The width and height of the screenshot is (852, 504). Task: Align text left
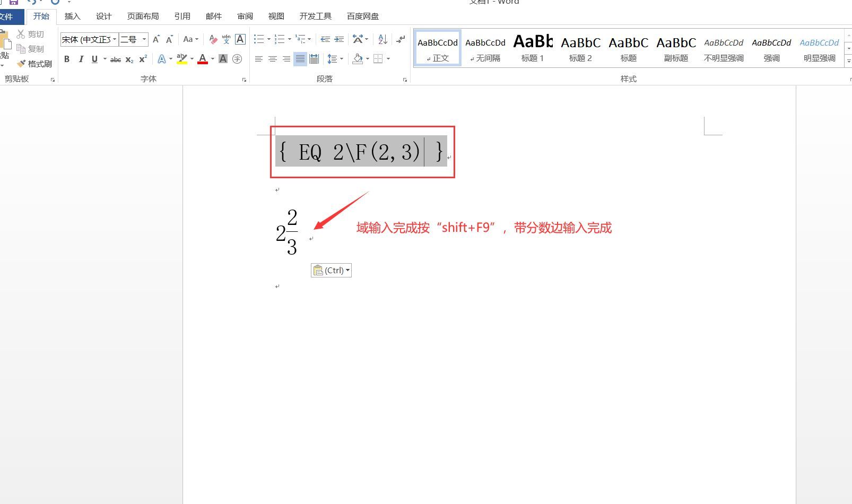click(259, 59)
